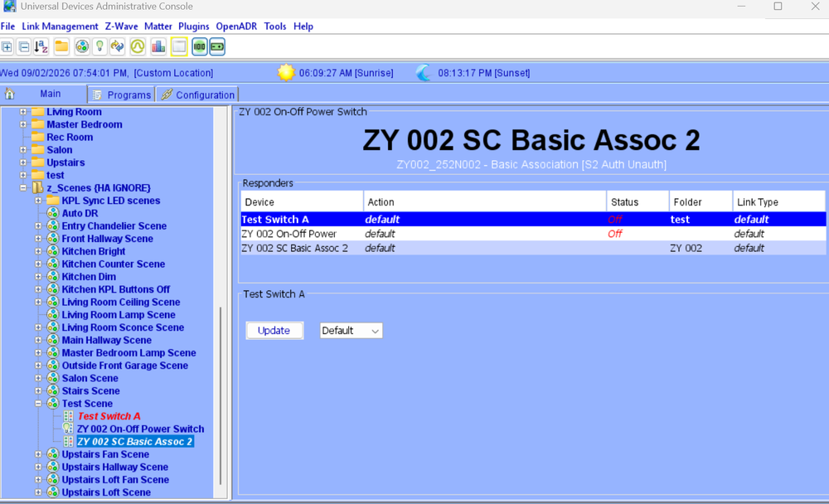829x504 pixels.
Task: Collapse the Test Scene node
Action: 38,404
